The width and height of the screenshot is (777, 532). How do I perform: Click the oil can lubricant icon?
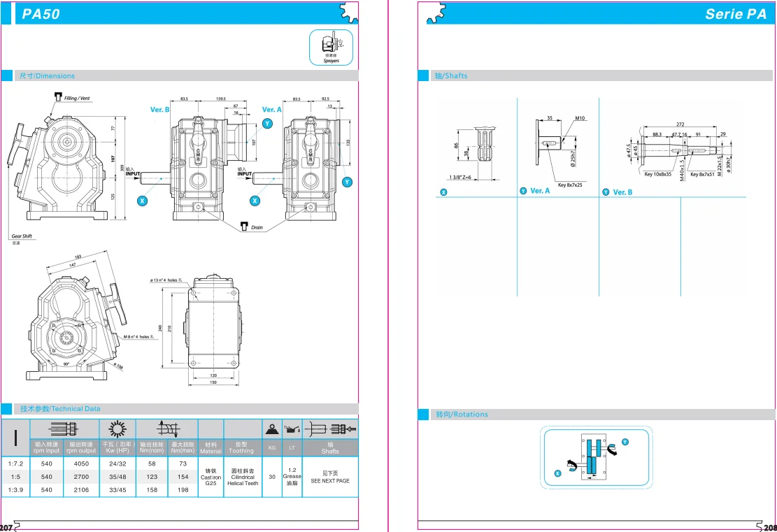pyautogui.click(x=292, y=428)
